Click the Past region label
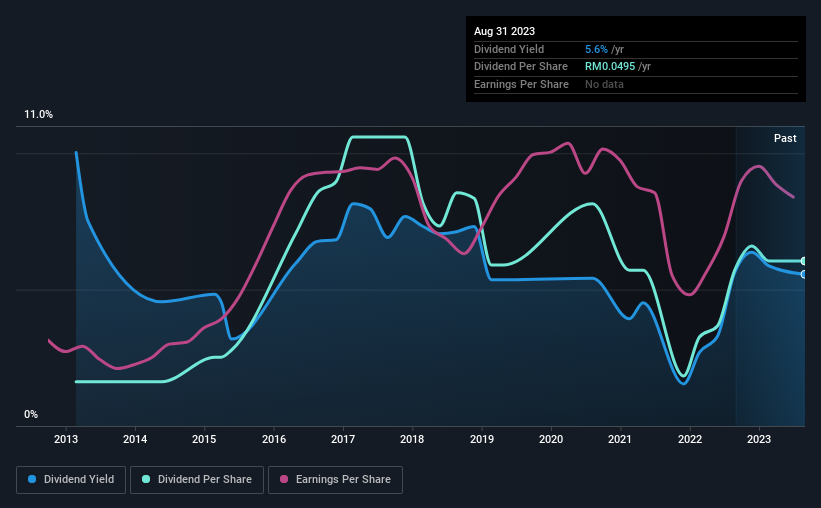Viewport: 821px width, 508px height. click(x=785, y=138)
